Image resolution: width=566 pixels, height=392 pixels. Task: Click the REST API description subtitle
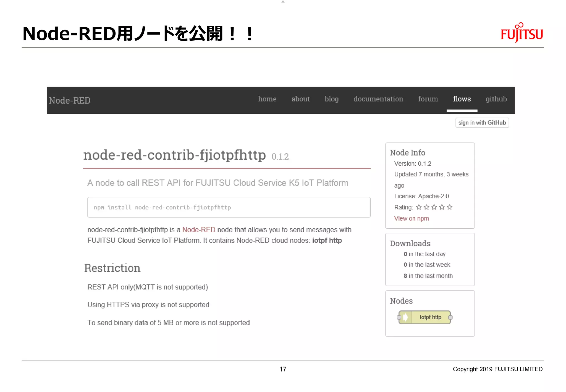(218, 183)
